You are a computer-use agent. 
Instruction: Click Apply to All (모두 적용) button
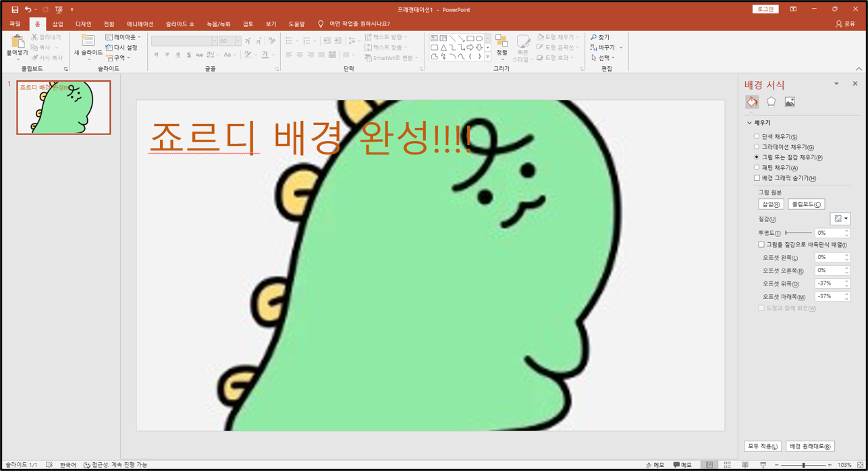[x=763, y=446]
